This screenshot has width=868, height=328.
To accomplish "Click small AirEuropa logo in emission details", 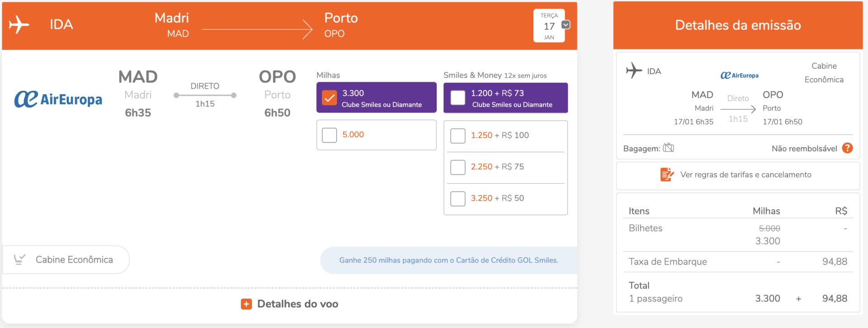I will point(740,75).
